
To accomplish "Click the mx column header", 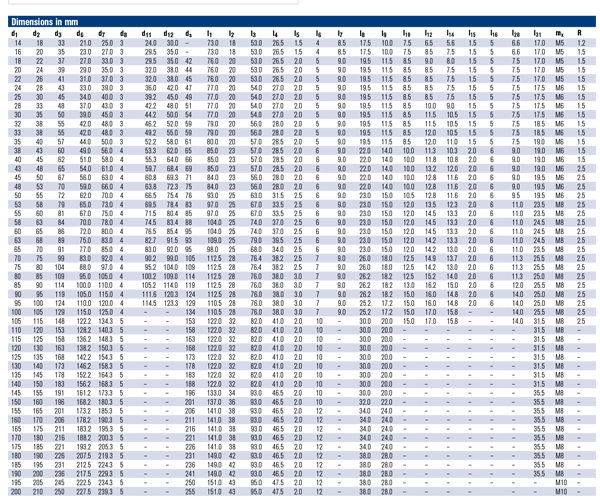I will [x=560, y=35].
